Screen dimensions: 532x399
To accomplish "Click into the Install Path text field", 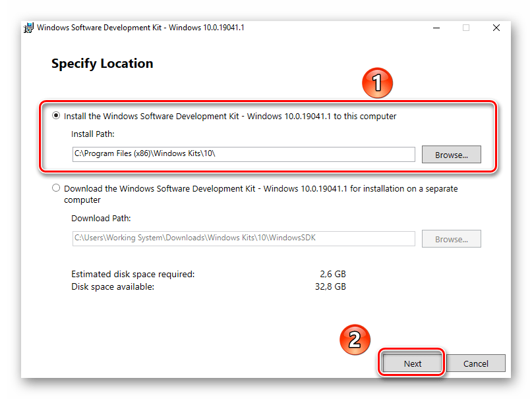I will click(243, 154).
